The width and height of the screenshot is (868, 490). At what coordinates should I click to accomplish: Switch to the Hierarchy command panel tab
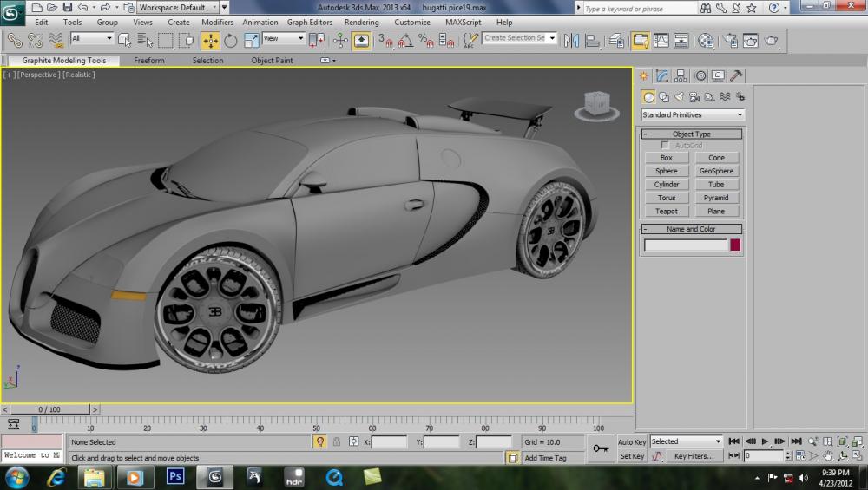click(x=681, y=75)
